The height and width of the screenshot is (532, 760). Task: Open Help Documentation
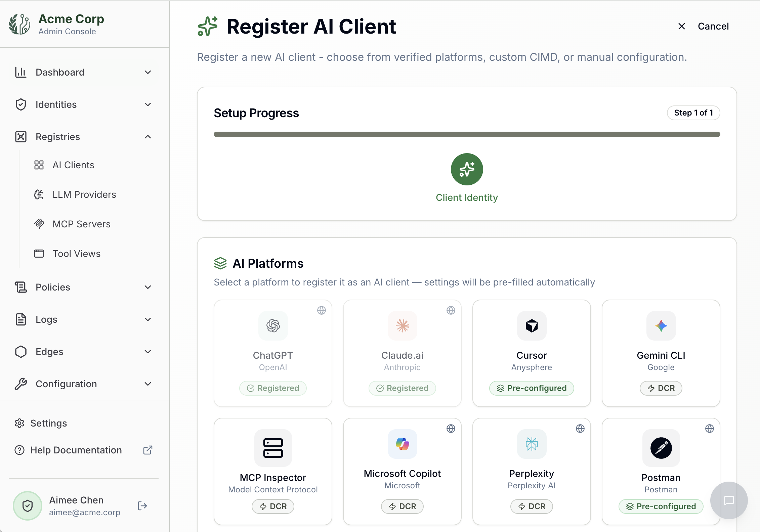pos(76,450)
